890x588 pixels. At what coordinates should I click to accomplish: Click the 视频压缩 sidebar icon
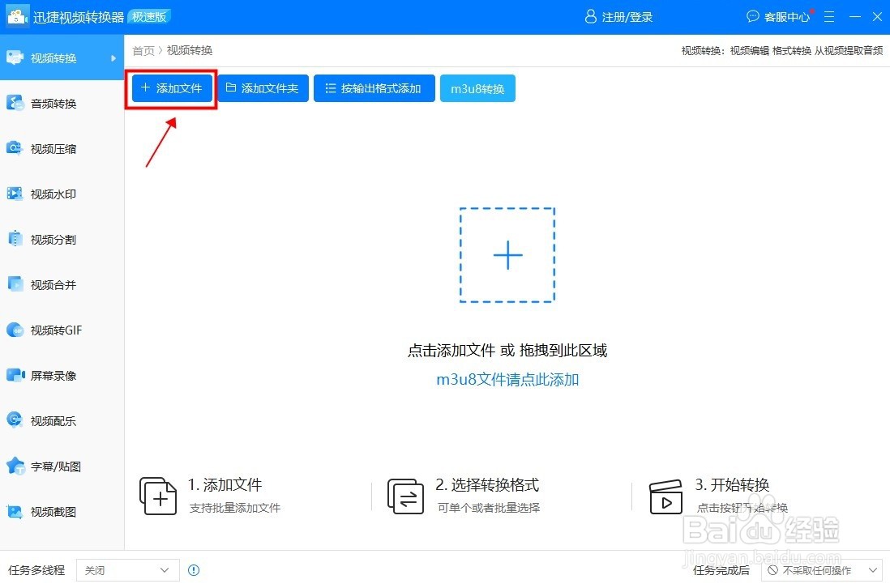[x=15, y=148]
